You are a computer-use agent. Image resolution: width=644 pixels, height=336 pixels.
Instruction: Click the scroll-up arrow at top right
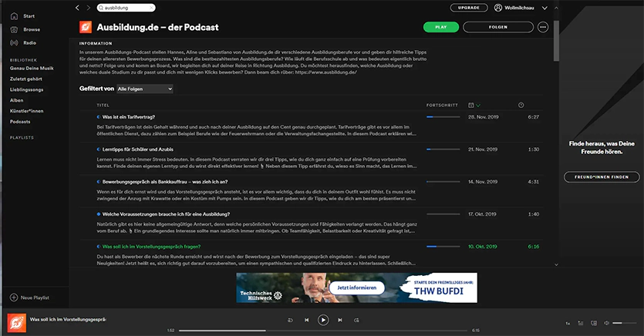(556, 8)
